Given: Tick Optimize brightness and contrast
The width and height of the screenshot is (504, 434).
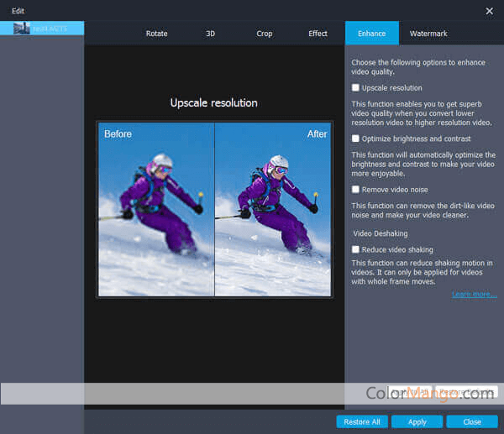Looking at the screenshot, I should point(356,139).
